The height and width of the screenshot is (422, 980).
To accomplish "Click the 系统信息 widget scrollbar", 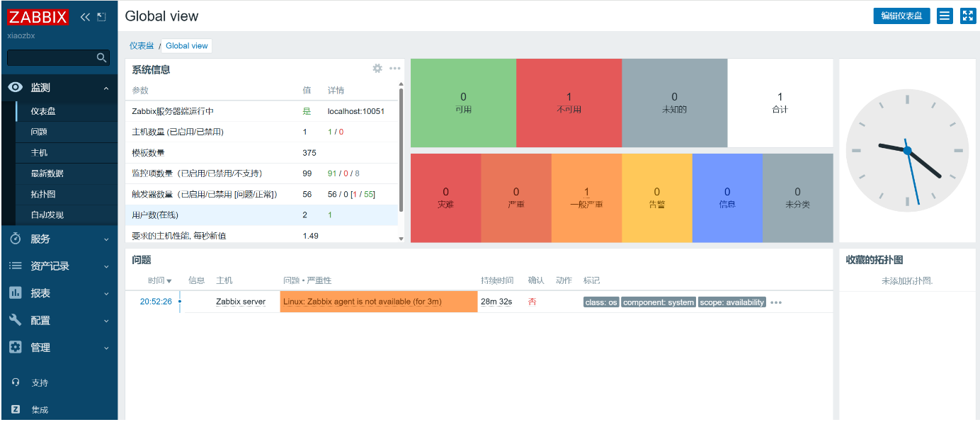I will click(401, 150).
